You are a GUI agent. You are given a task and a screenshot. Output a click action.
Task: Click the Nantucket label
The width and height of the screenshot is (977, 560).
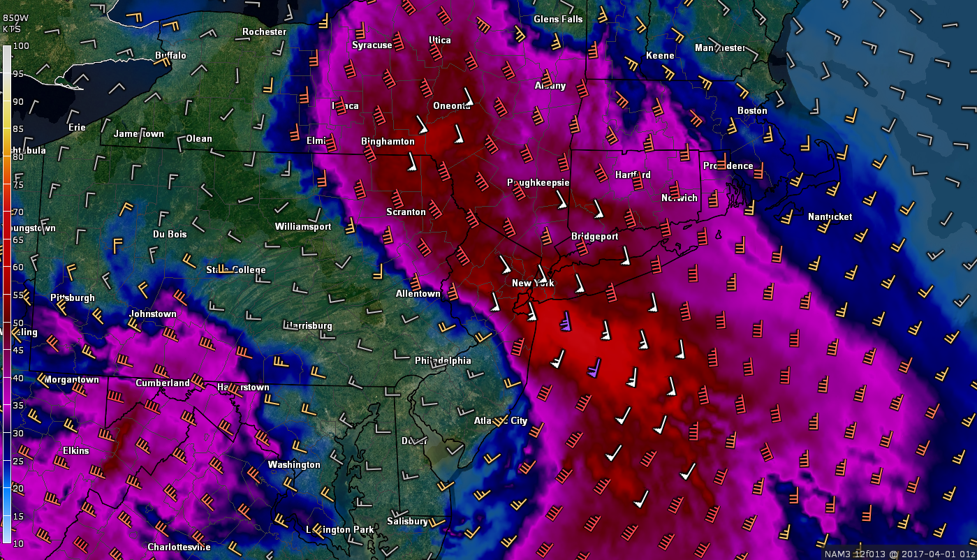tap(830, 216)
